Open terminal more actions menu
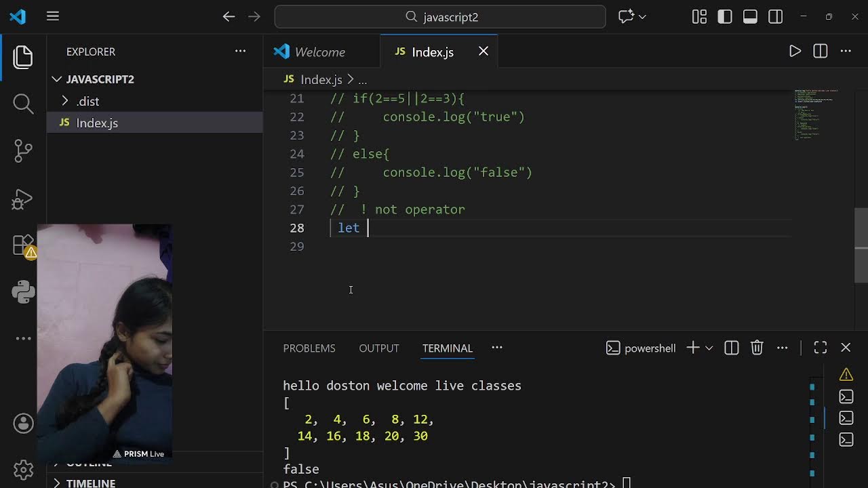Viewport: 868px width, 488px height. [x=783, y=348]
